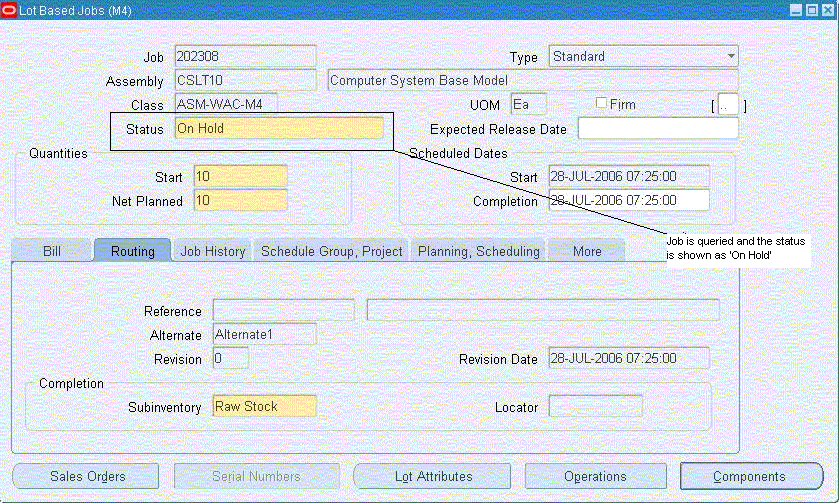Viewport: 839px width, 503px height.
Task: Click the Class field ASM-WAC-M4
Action: (226, 104)
